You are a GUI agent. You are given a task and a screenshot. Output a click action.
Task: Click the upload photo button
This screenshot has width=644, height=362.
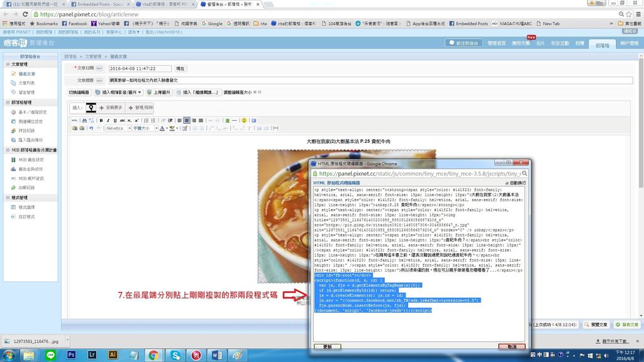click(158, 92)
